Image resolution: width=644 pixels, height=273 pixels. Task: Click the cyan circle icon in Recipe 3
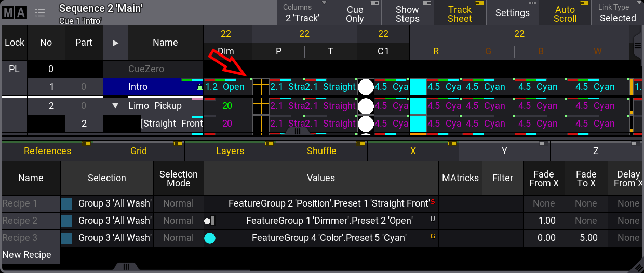[210, 238]
